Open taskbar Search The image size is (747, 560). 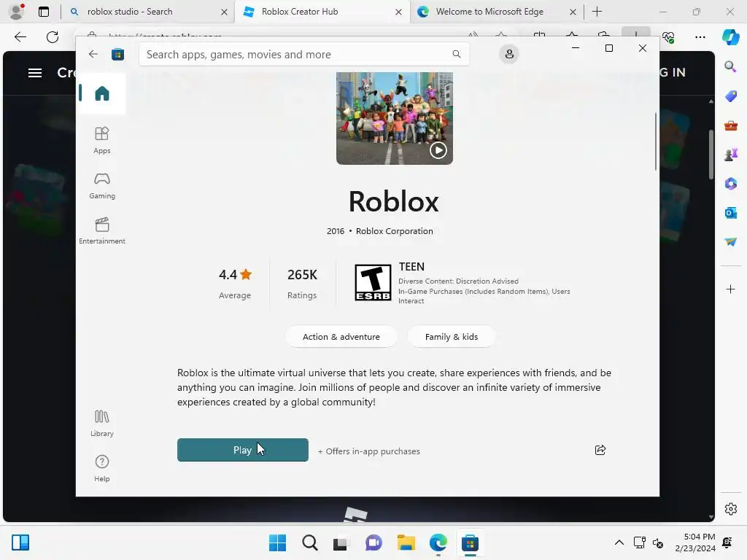(x=309, y=542)
